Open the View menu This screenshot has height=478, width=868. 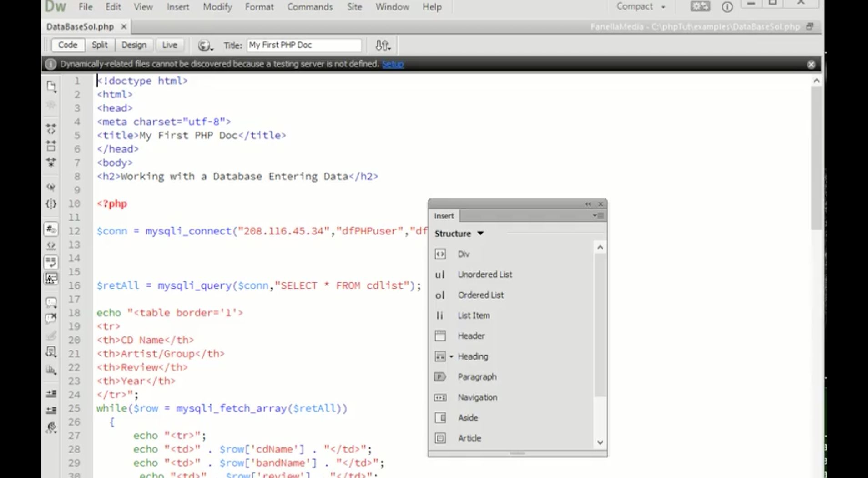[x=143, y=7]
